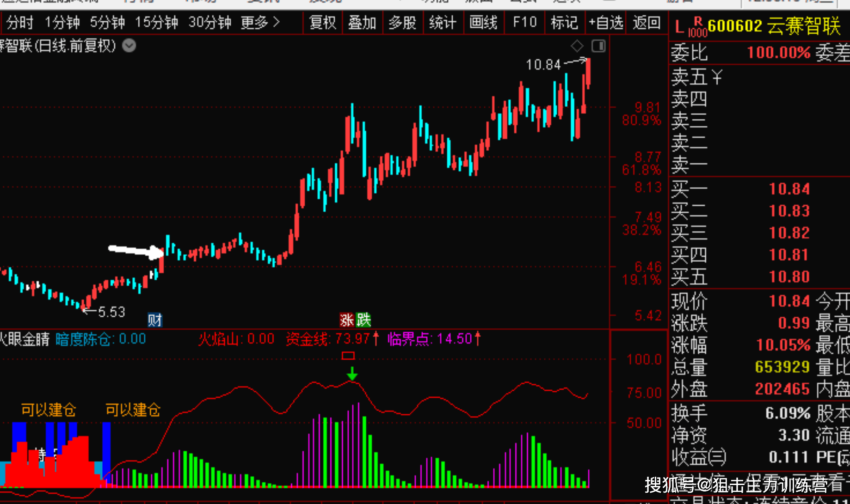Click the 叠加 overlay button
This screenshot has width=850, height=504.
(362, 22)
